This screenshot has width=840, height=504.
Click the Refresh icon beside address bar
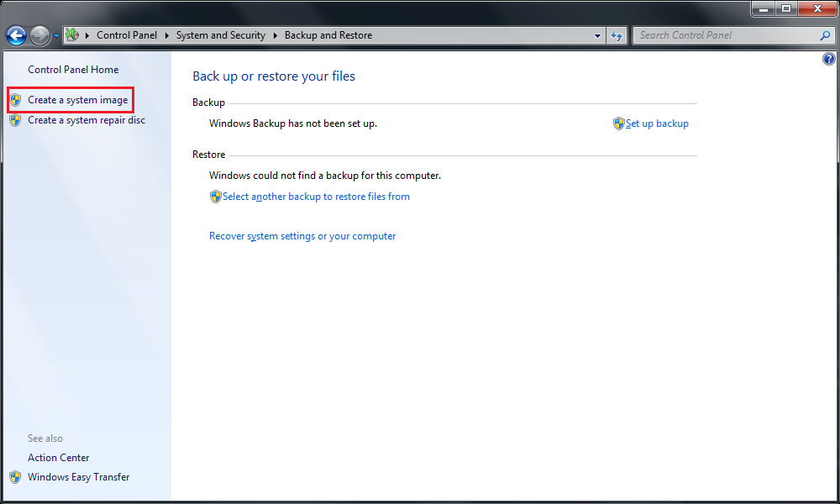tap(617, 35)
